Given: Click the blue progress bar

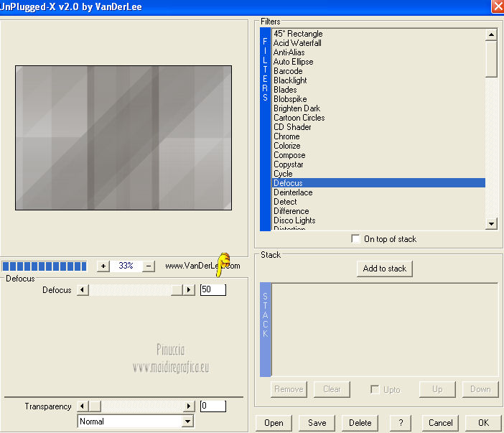Looking at the screenshot, I should 45,266.
